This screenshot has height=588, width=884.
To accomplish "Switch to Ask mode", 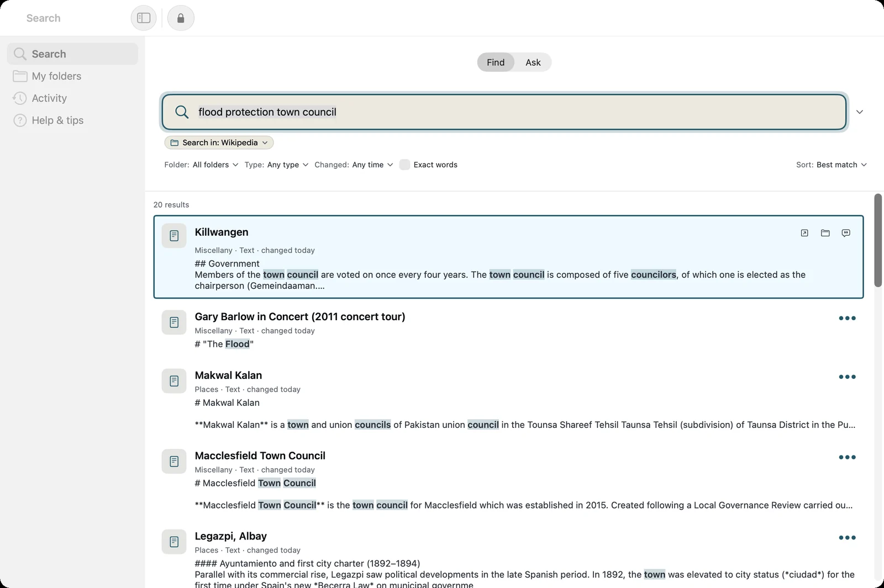I will click(x=533, y=62).
